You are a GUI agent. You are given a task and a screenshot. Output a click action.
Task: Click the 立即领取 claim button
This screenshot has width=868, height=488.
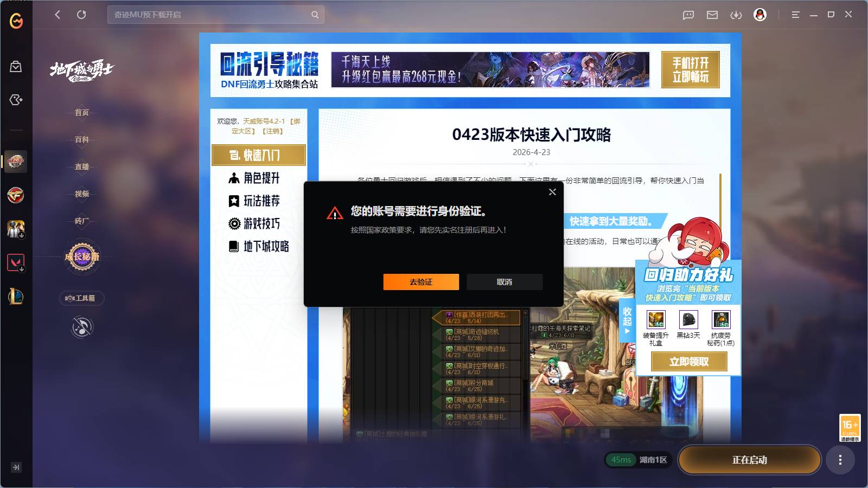click(x=689, y=362)
